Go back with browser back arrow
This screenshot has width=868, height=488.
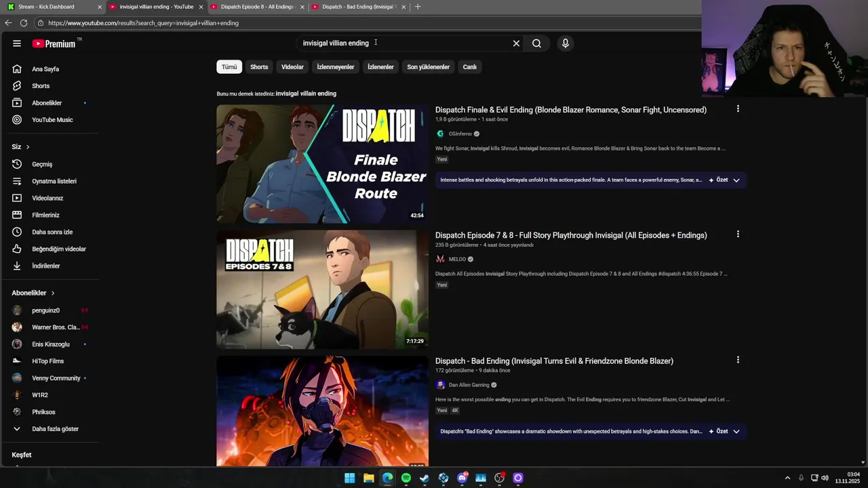[8, 23]
